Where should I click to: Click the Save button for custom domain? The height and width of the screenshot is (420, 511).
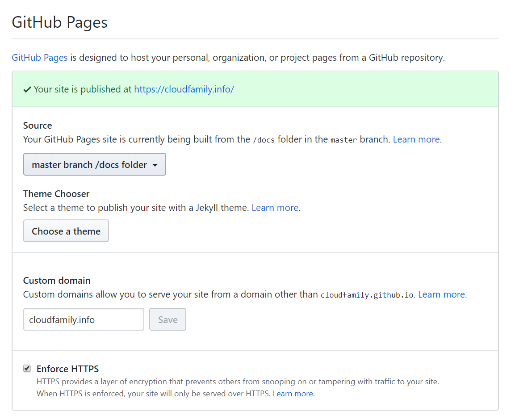coord(168,319)
